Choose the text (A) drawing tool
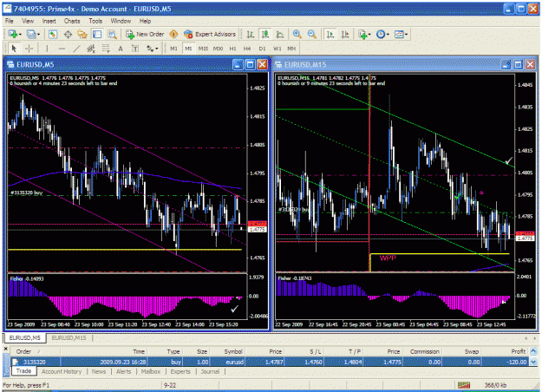The height and width of the screenshot is (392, 542). [x=121, y=49]
